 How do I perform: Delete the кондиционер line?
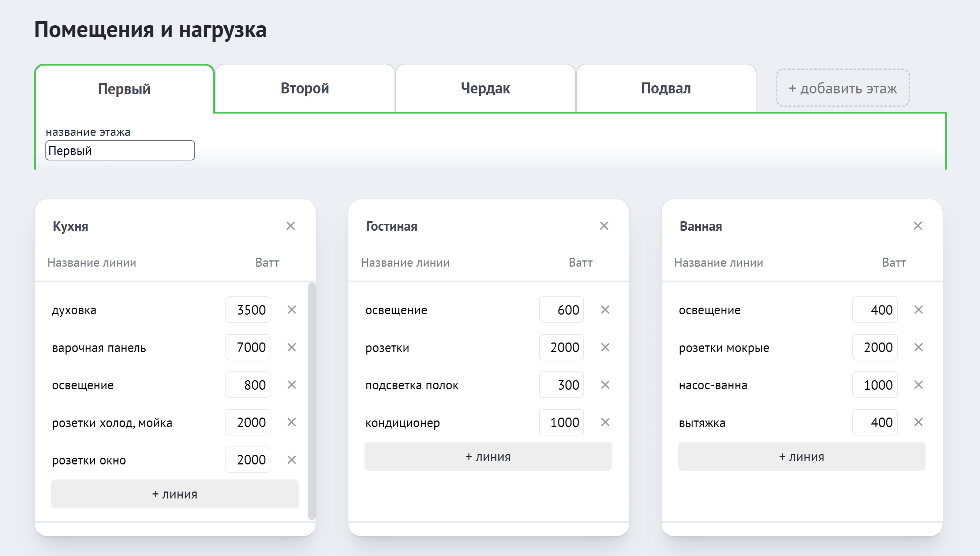pyautogui.click(x=605, y=422)
